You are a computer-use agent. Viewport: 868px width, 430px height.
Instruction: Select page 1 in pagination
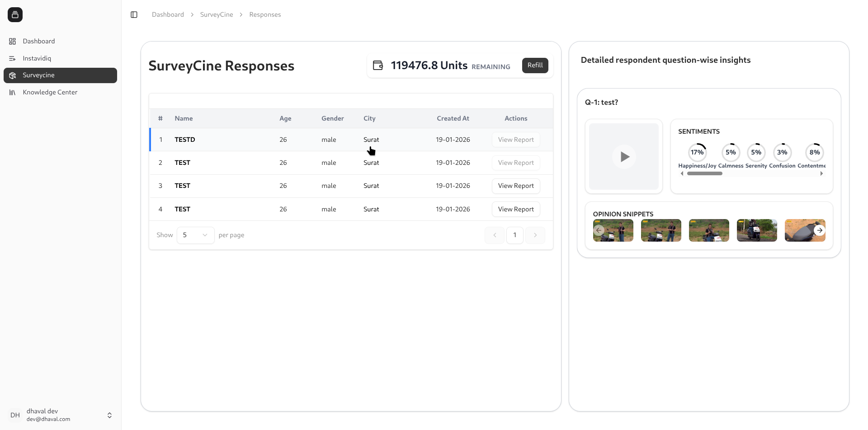coord(514,235)
